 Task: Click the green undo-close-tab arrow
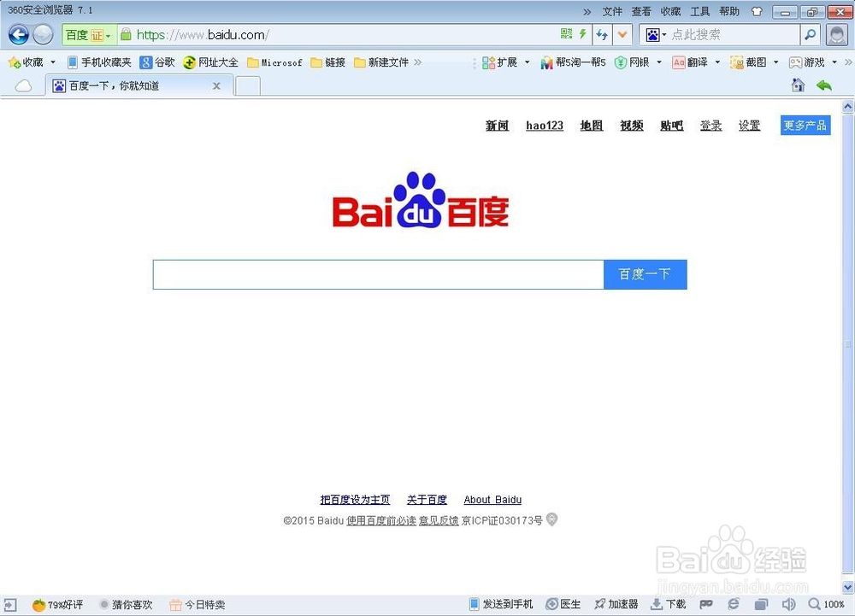pyautogui.click(x=824, y=85)
